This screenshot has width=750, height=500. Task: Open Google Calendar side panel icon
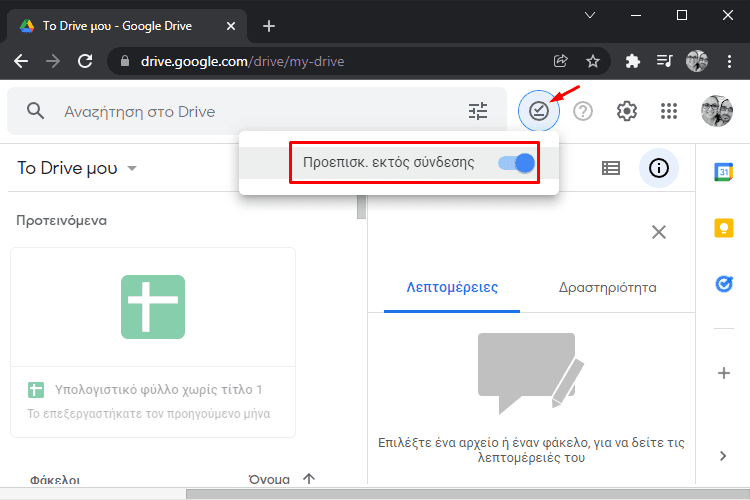(724, 172)
